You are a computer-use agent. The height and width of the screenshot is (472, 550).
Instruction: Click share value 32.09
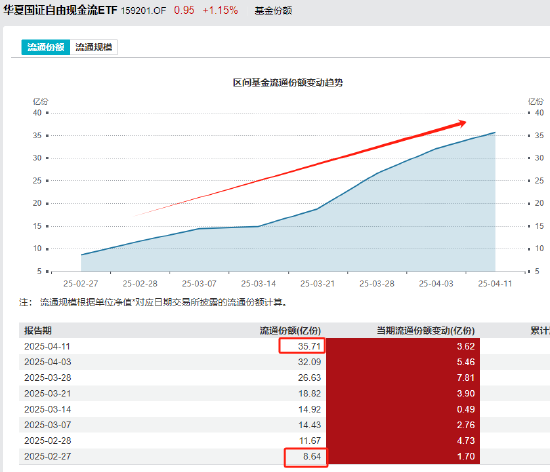(309, 362)
